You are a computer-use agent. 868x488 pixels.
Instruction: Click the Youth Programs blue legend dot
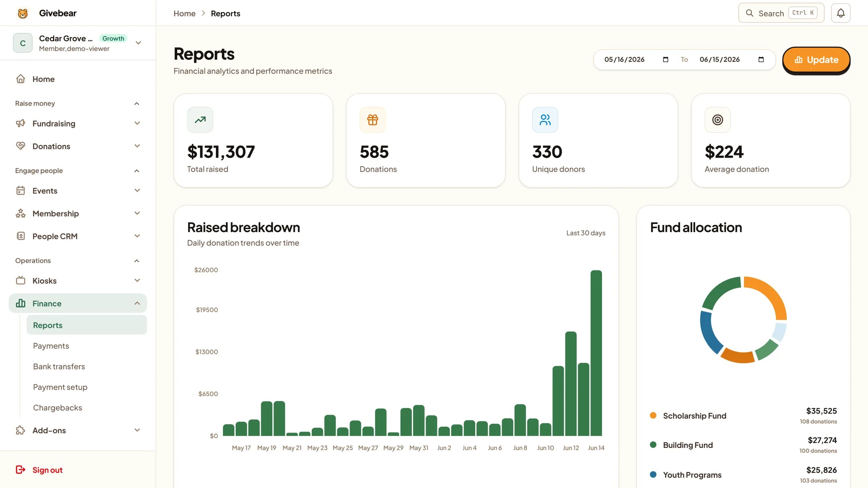[653, 475]
